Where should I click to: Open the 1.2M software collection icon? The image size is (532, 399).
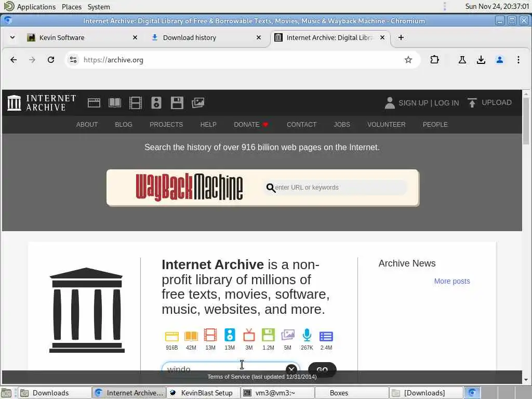(269, 335)
